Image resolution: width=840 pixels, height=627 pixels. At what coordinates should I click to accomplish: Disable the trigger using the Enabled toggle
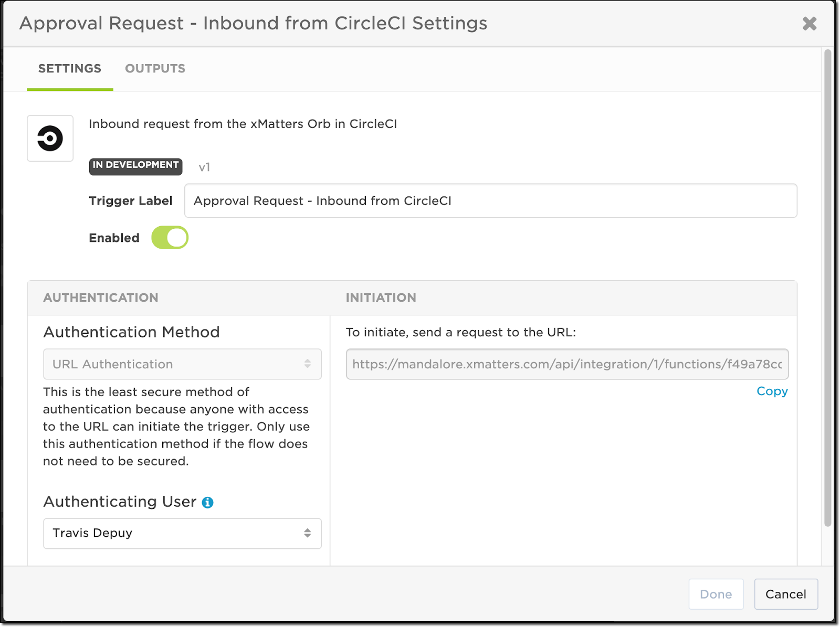click(x=169, y=237)
